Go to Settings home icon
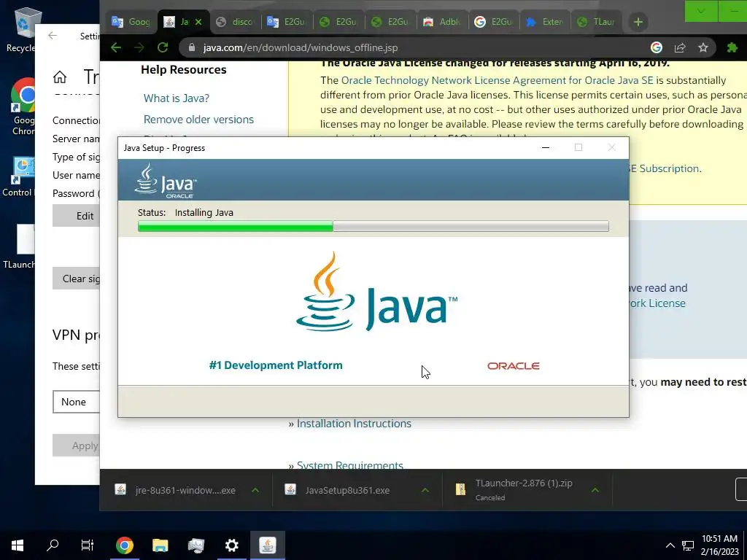 pos(60,77)
